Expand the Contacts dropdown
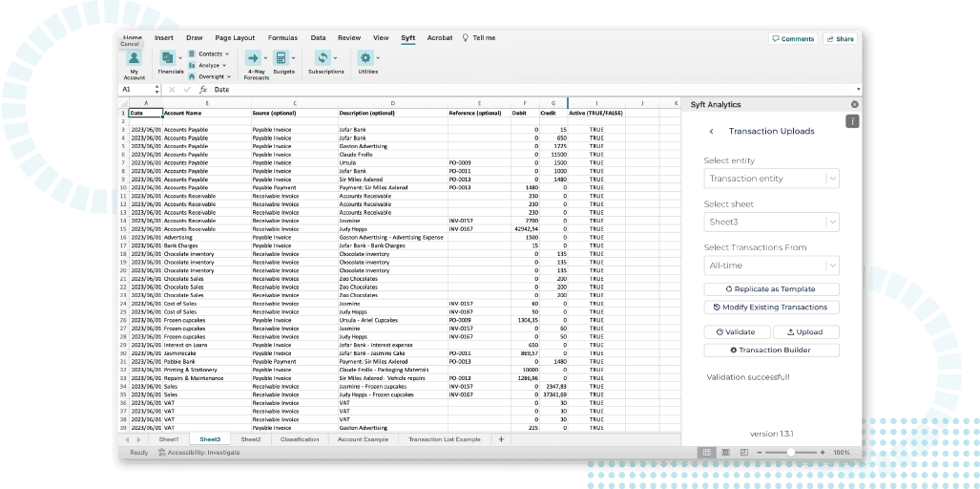The height and width of the screenshot is (489, 980). pyautogui.click(x=227, y=53)
